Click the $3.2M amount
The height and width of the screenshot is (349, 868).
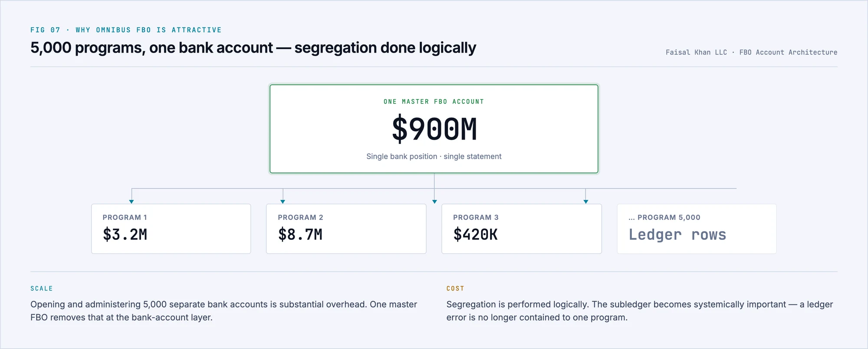click(125, 235)
